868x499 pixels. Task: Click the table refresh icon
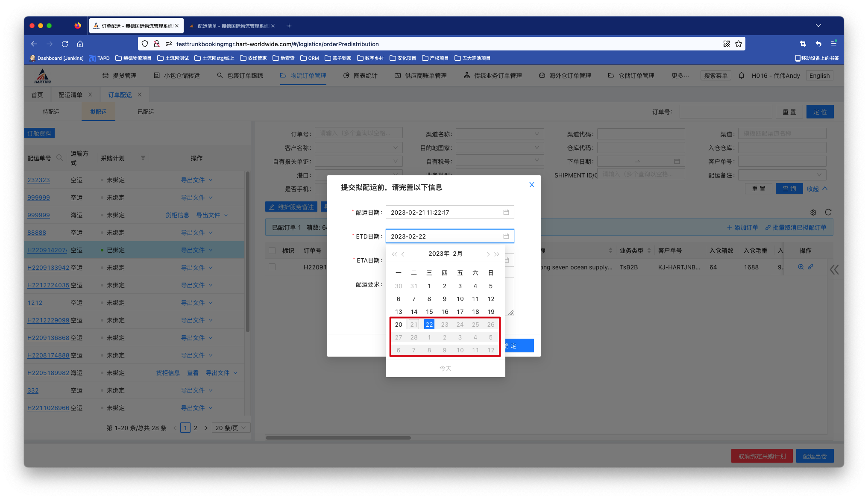click(x=828, y=213)
